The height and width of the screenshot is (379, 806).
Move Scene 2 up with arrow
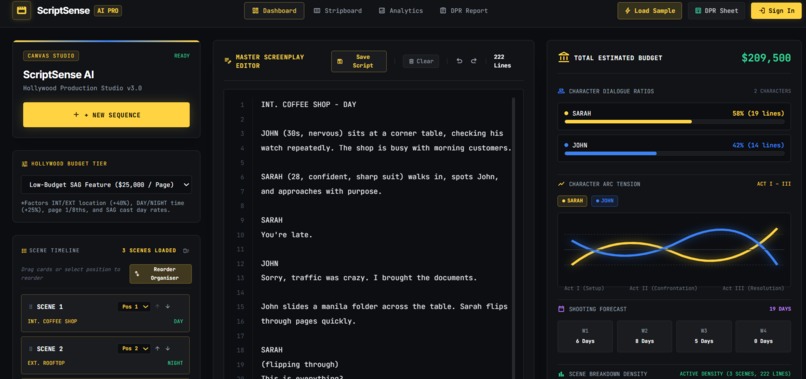[x=157, y=349]
